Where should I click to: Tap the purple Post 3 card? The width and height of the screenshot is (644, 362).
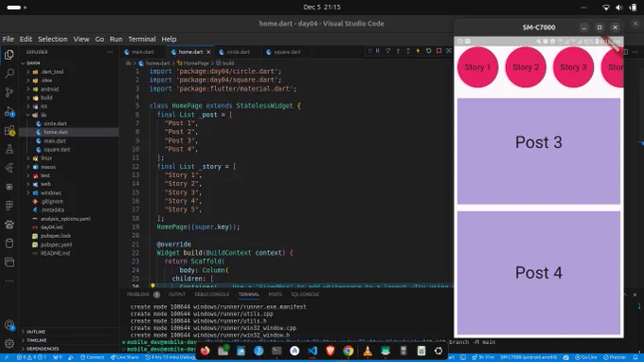pyautogui.click(x=539, y=151)
